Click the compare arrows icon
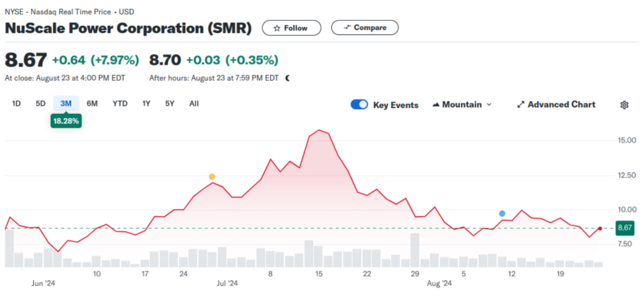This screenshot has height=295, width=644. tap(347, 28)
